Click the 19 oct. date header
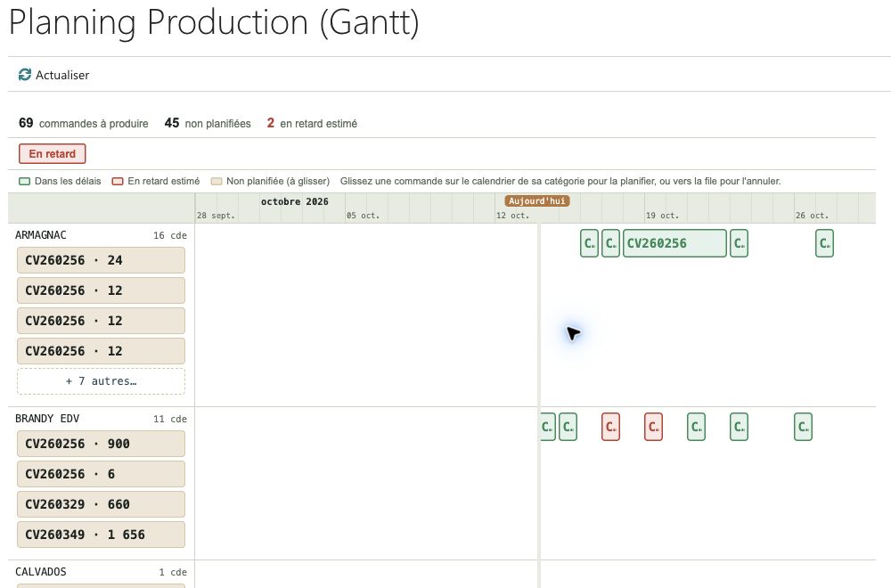Screen dimensions: 891x588 (x=662, y=216)
